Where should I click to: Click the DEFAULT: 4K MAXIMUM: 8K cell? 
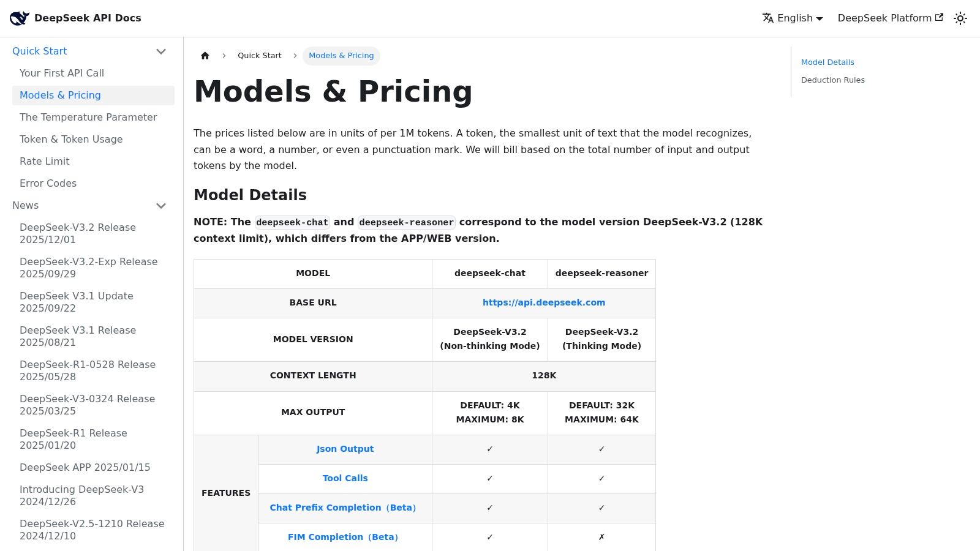[x=490, y=413]
